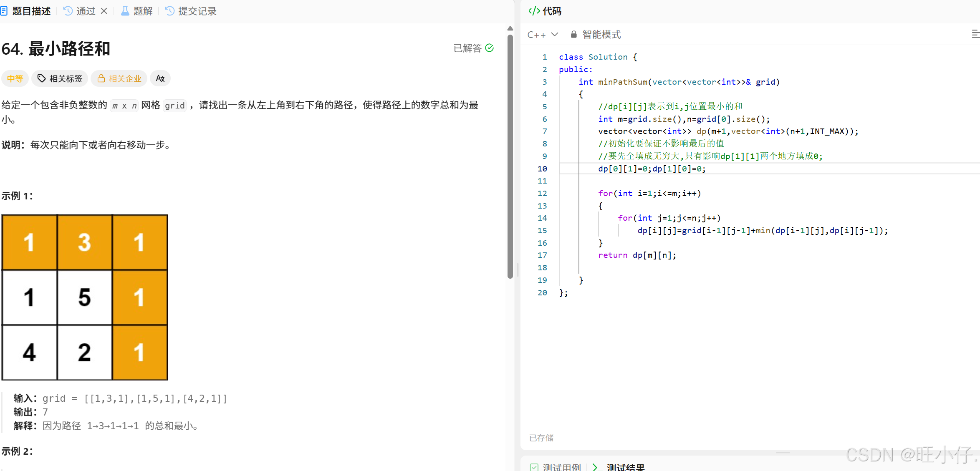Click the 题解 flask icon
Viewport: 980px width, 471px height.
click(x=125, y=11)
